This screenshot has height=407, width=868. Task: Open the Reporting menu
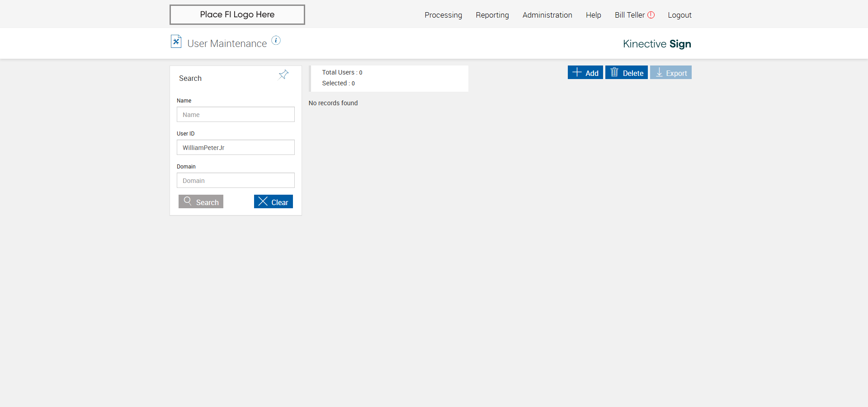[492, 15]
